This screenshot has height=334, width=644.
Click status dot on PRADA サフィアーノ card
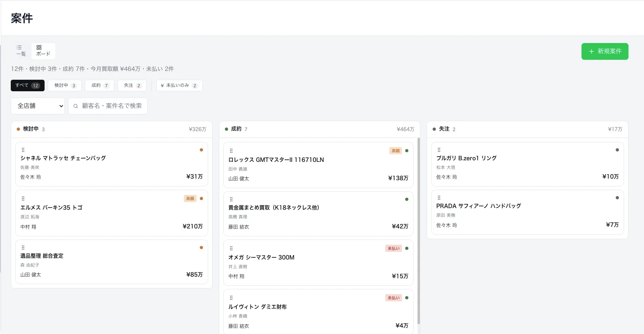617,198
